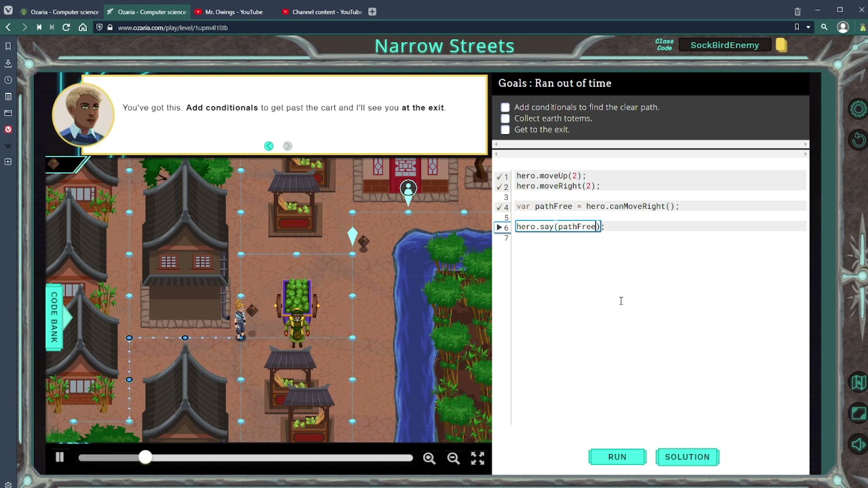Click the line 6 run arrow in gutter

click(x=498, y=227)
